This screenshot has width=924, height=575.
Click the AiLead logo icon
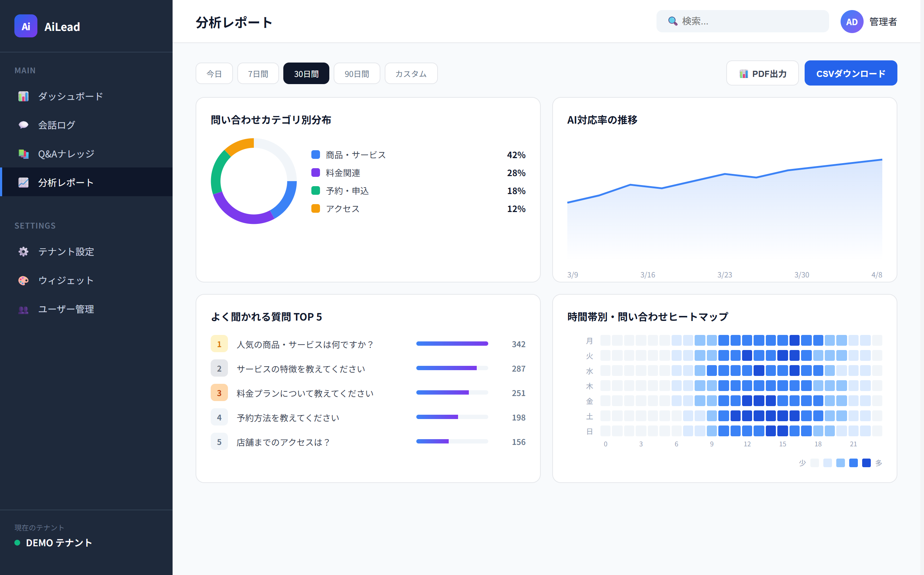(25, 26)
